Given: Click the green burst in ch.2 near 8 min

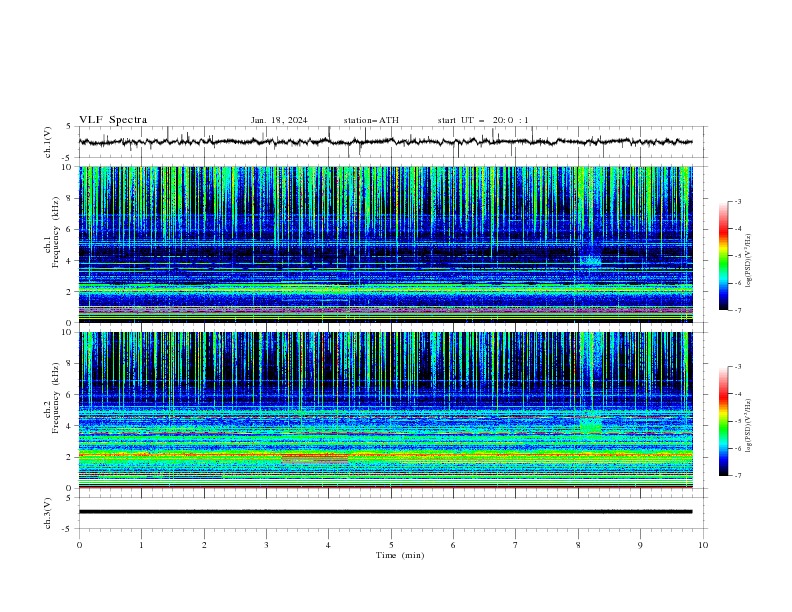Looking at the screenshot, I should click(x=590, y=425).
